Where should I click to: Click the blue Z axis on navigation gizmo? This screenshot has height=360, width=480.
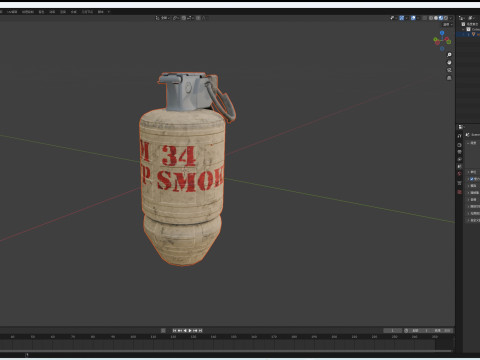442,33
